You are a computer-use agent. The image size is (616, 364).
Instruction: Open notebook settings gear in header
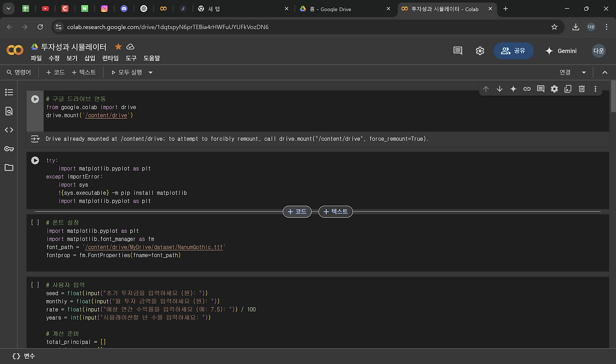tap(480, 50)
